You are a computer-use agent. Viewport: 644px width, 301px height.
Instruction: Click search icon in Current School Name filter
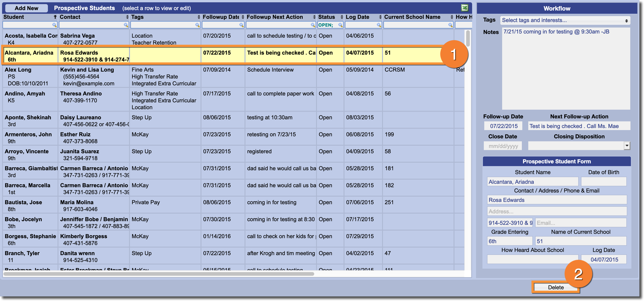point(450,25)
